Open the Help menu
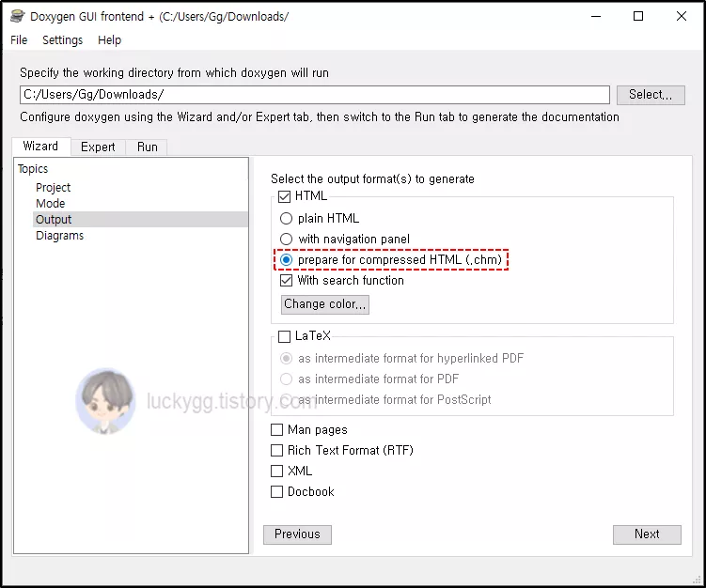Image resolution: width=706 pixels, height=588 pixels. click(x=109, y=40)
